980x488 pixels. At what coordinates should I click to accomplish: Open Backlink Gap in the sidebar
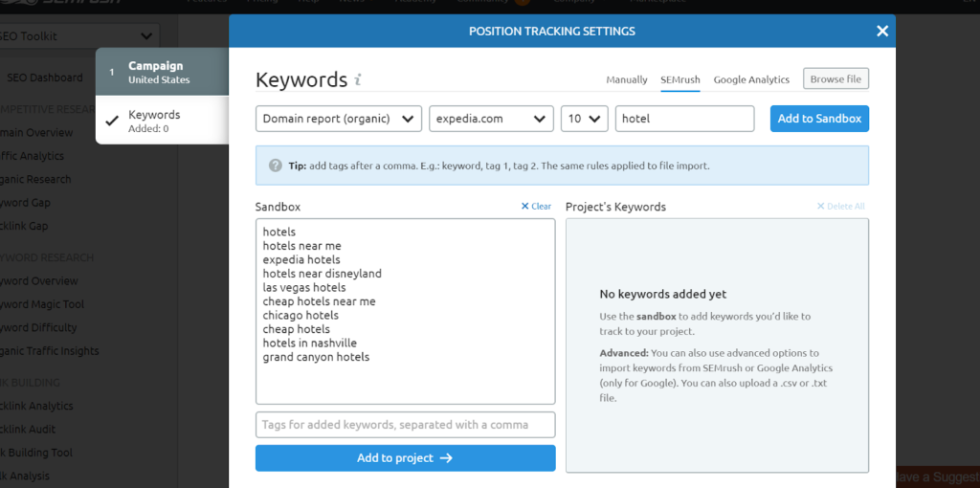[24, 226]
